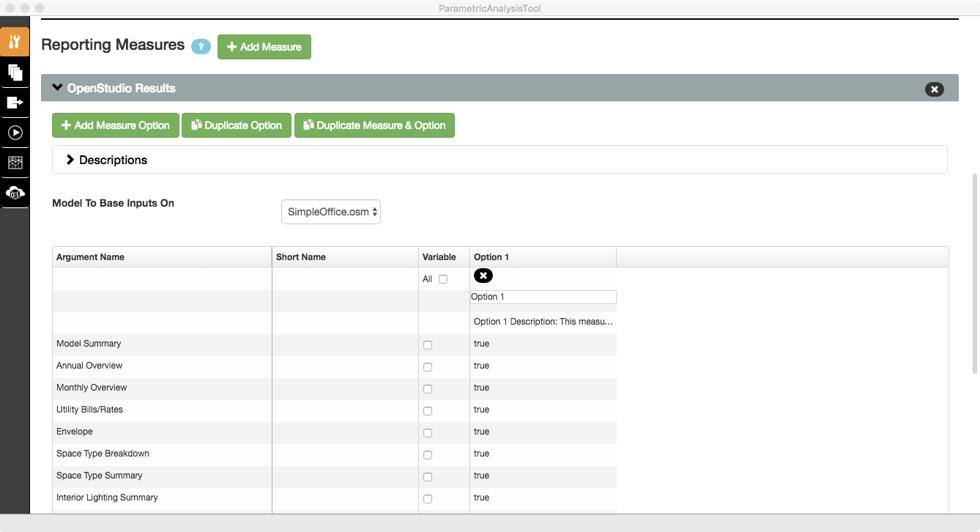Open the OpenStudio Cloud settings icon

click(15, 193)
